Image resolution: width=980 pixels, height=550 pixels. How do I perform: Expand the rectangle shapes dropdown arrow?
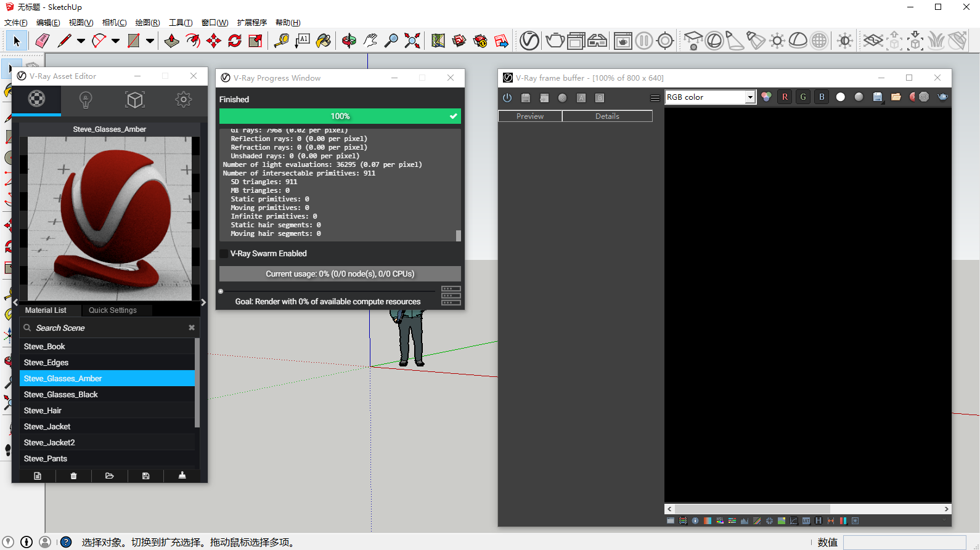[150, 41]
